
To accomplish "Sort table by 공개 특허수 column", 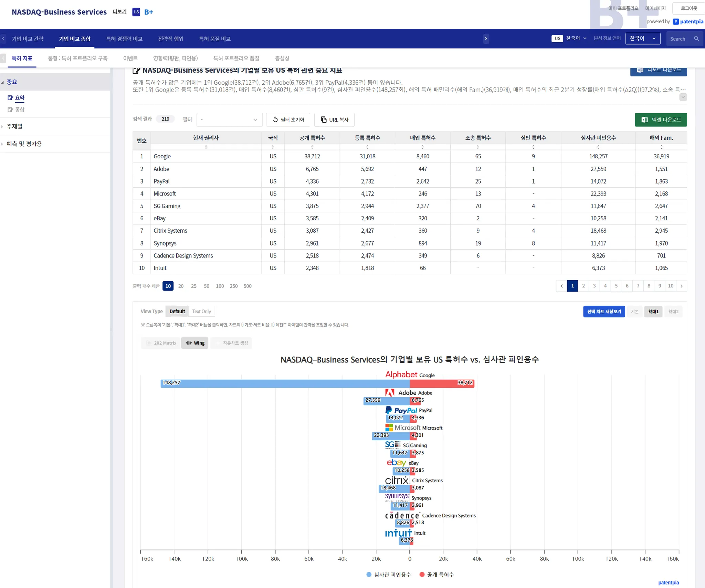I will [312, 147].
